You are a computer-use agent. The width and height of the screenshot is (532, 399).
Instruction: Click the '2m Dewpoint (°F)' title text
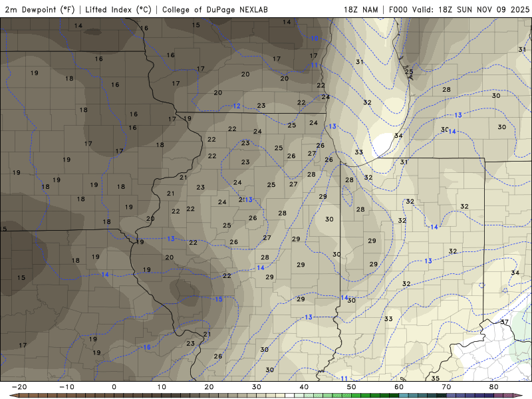(x=40, y=9)
